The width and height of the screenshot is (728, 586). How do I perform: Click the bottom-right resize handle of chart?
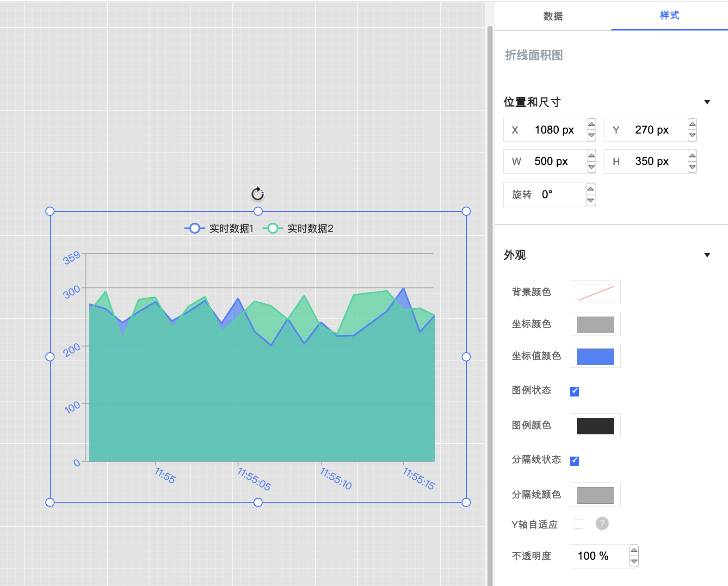pos(466,502)
